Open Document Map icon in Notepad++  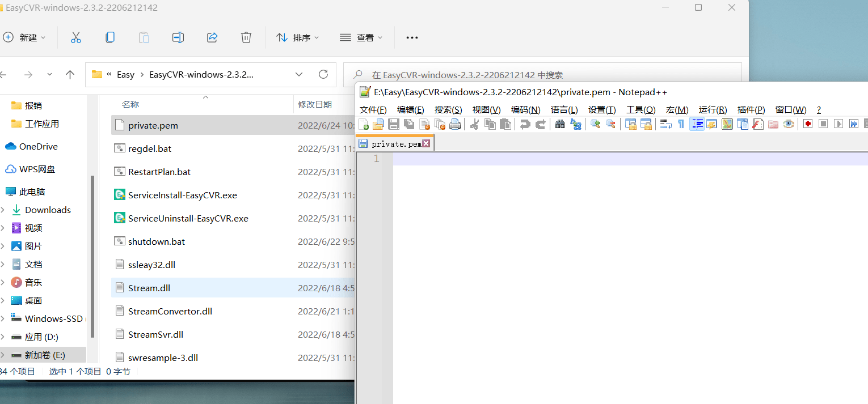[x=727, y=124]
